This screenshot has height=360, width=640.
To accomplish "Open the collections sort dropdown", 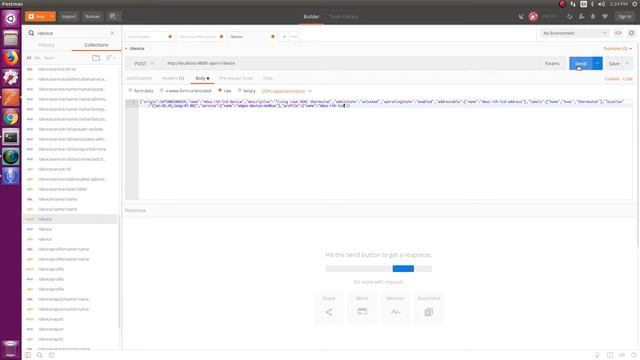I will tap(111, 58).
